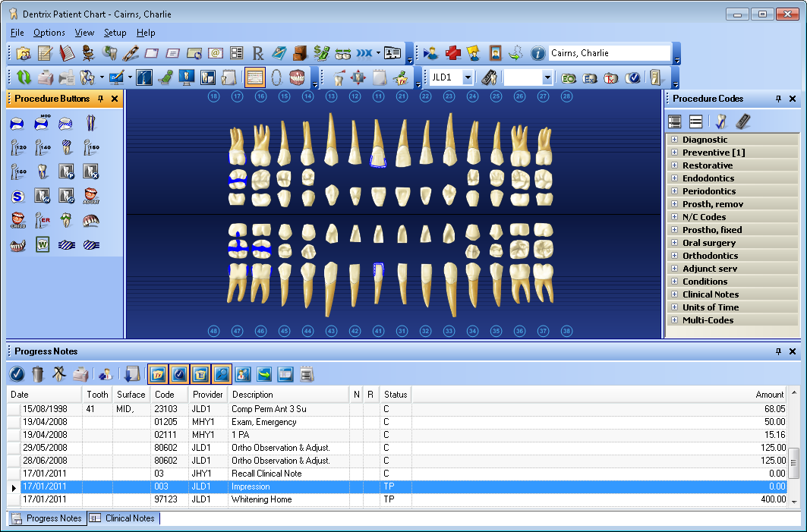Click the ER emergency exam procedure button
Image resolution: width=807 pixels, height=532 pixels.
point(42,221)
